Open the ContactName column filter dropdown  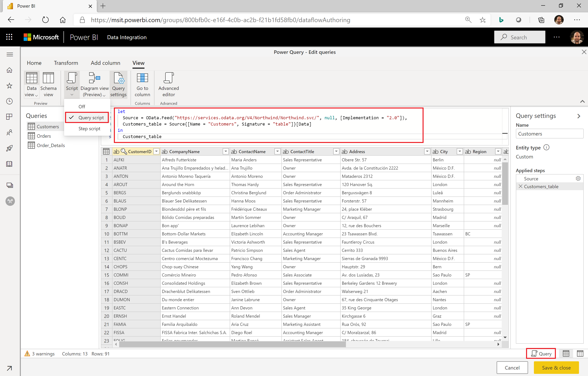(278, 152)
